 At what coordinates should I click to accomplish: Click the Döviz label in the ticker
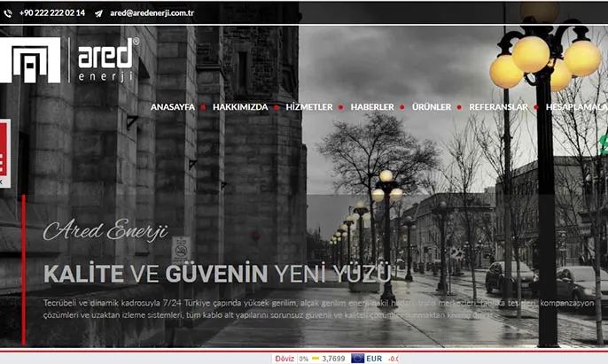pyautogui.click(x=285, y=359)
